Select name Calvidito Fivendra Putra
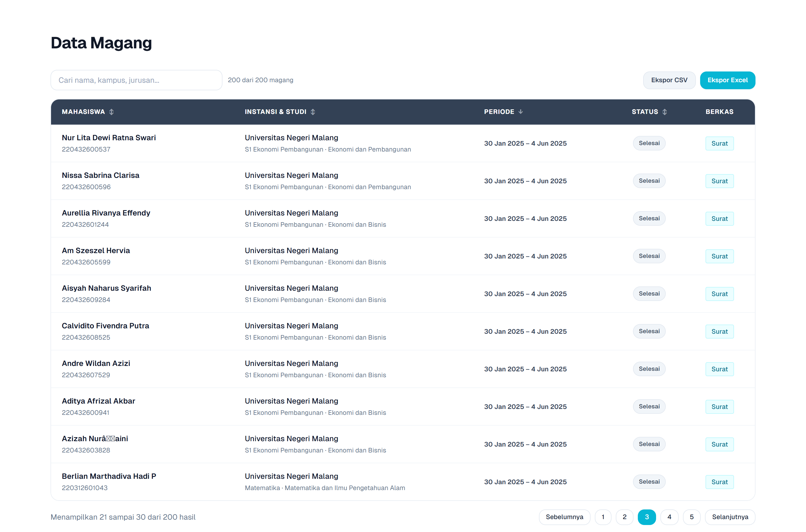The width and height of the screenshot is (806, 532). (105, 326)
